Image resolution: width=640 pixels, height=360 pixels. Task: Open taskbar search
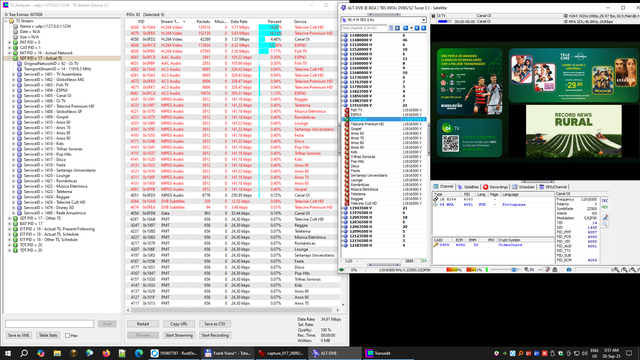click(x=24, y=353)
